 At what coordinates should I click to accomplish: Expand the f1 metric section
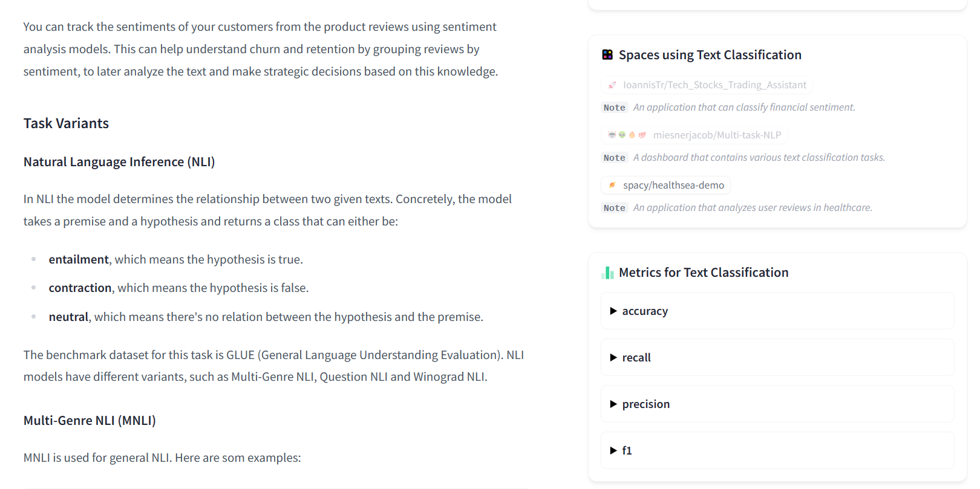pyautogui.click(x=613, y=451)
